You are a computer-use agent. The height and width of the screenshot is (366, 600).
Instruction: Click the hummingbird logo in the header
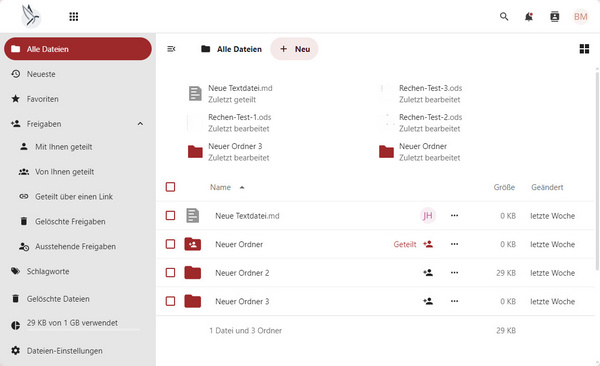31,16
